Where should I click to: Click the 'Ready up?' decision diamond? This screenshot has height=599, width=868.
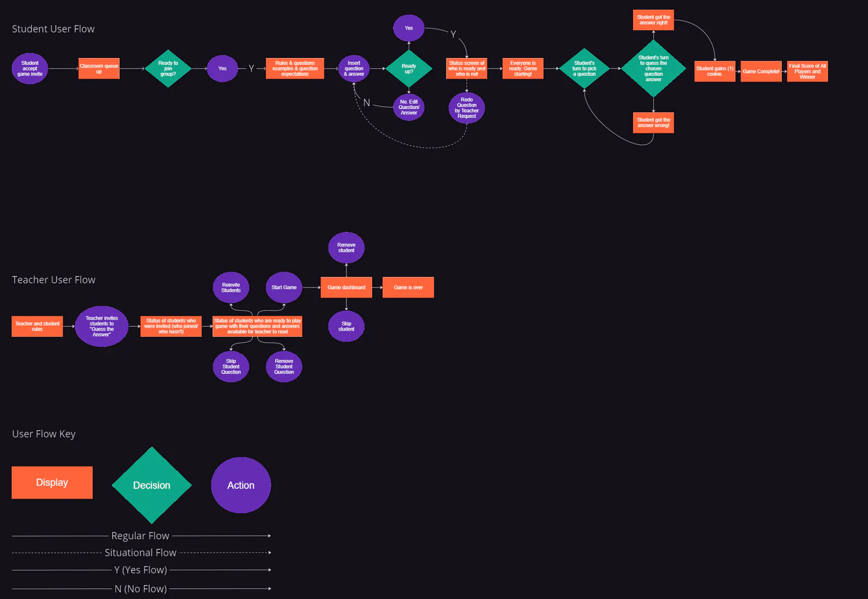(x=409, y=68)
